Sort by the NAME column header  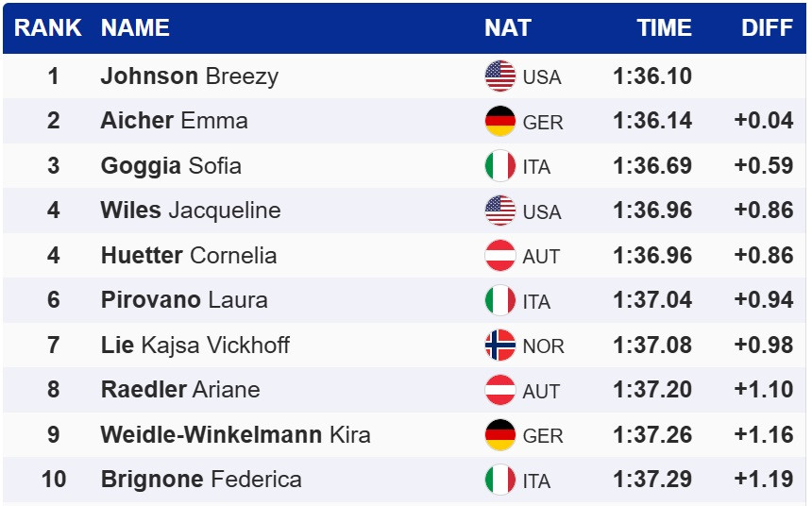135,27
